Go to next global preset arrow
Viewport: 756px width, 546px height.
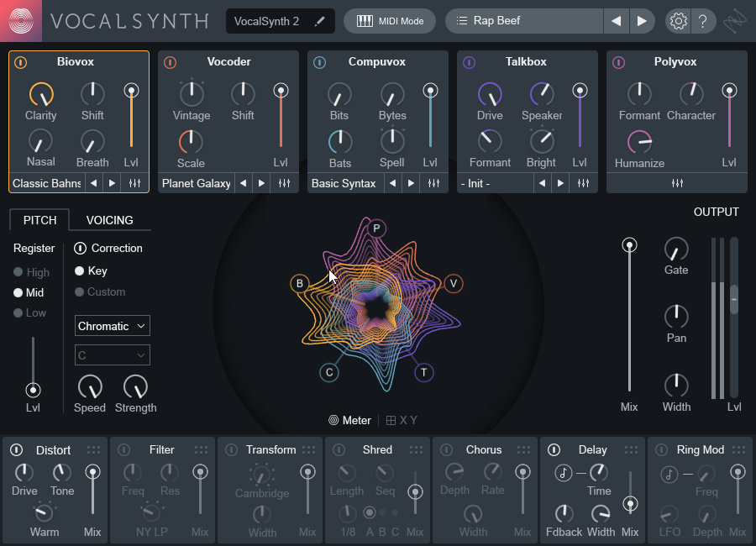[642, 21]
